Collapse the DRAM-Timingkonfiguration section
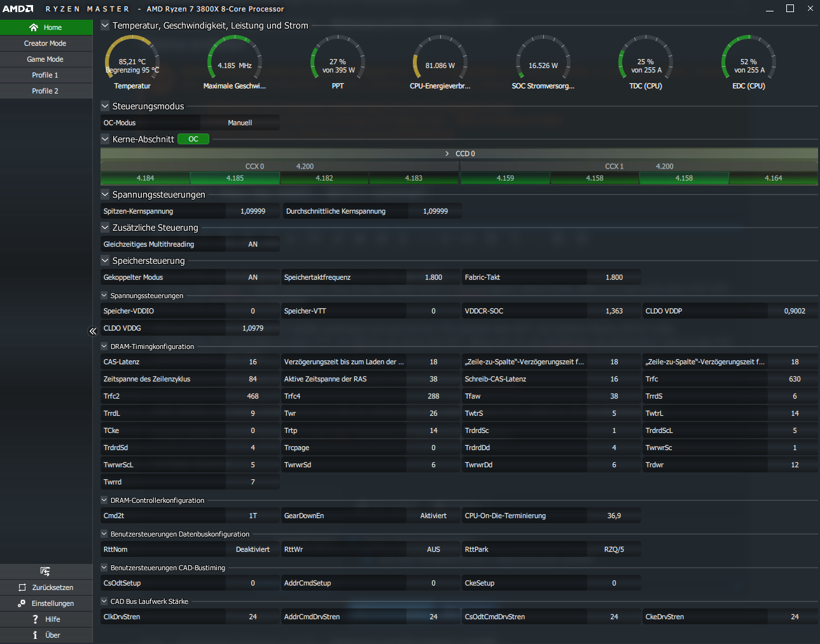Viewport: 820px width, 644px height. pyautogui.click(x=104, y=346)
